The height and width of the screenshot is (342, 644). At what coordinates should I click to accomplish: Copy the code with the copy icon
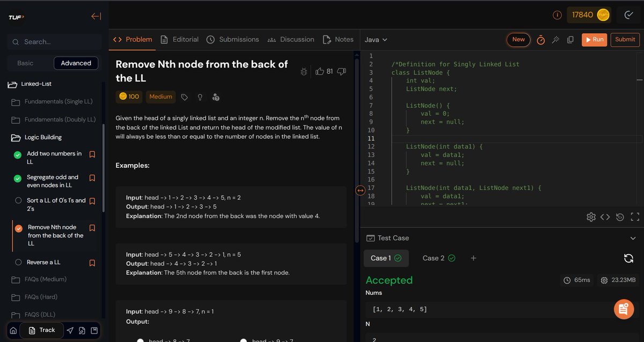(570, 40)
